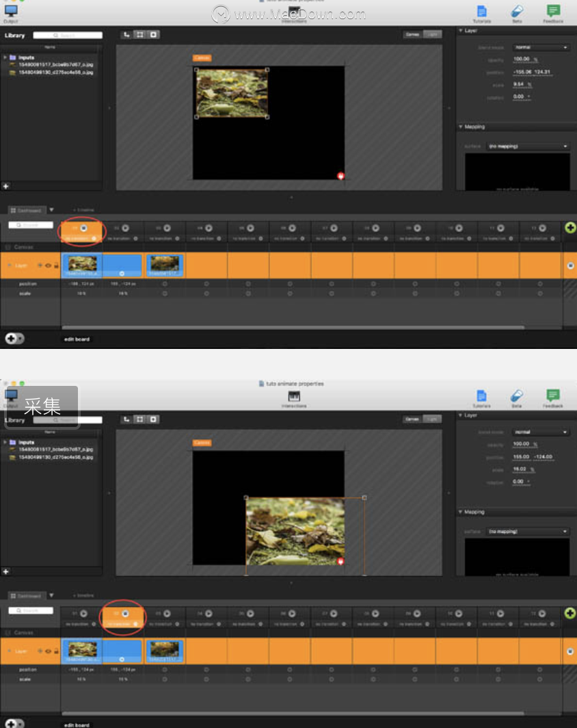Screen dimensions: 577x728
Task: Launch column 06 in the top window
Action: click(292, 228)
